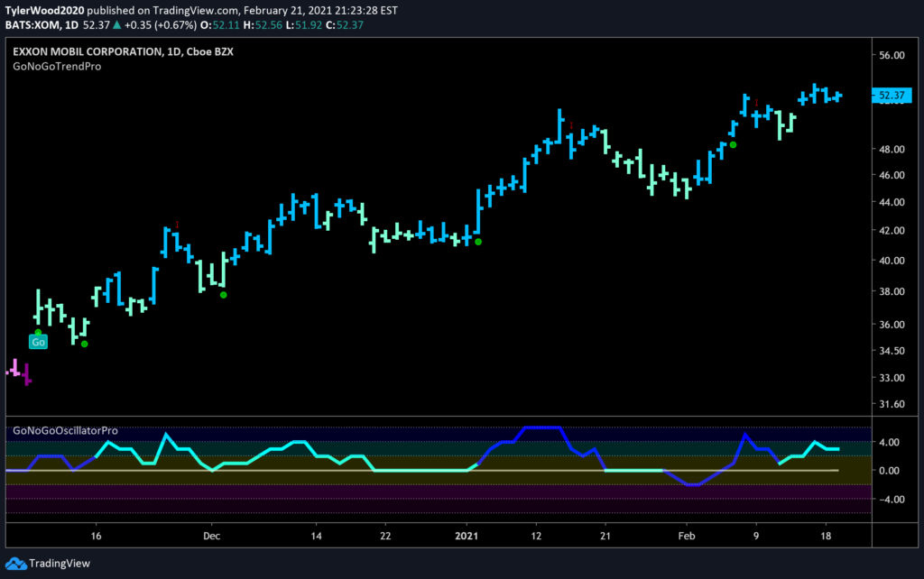Click the BATS:XOM ticker symbol text

(x=33, y=25)
